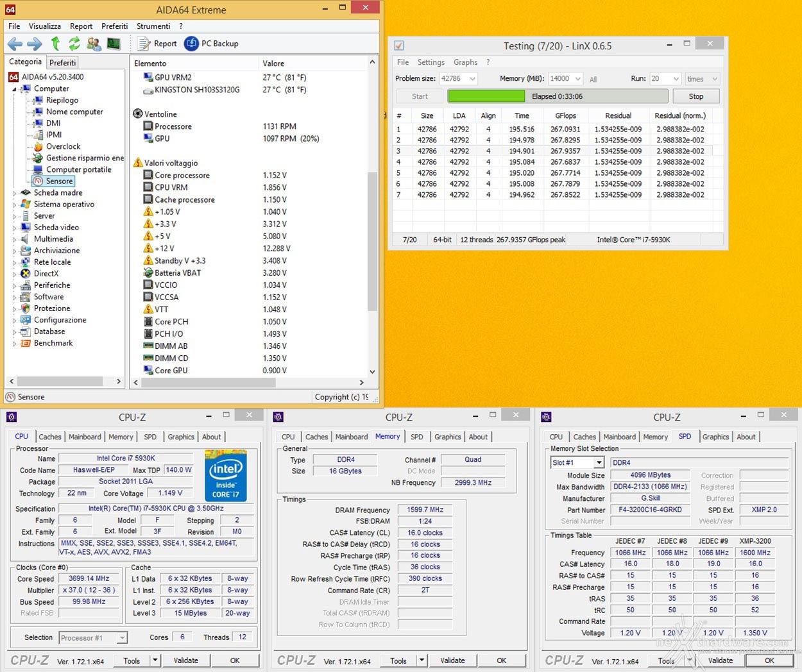
Task: Click the Valore column header in AIDA64
Action: click(273, 63)
